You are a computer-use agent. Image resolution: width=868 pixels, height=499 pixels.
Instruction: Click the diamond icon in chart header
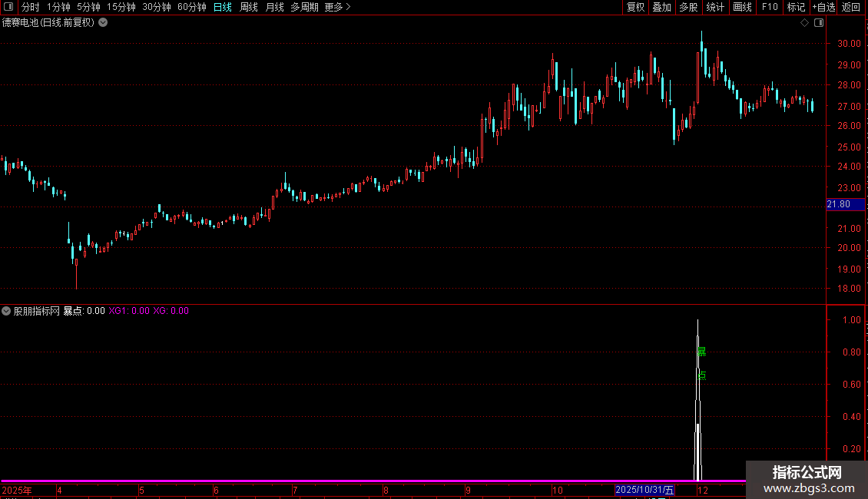[804, 23]
